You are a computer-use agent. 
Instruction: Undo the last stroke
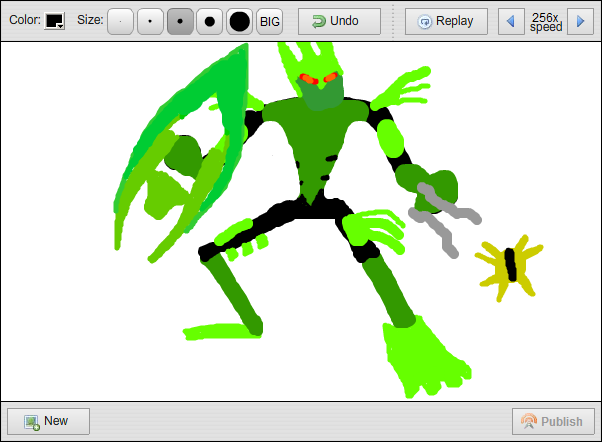point(339,22)
